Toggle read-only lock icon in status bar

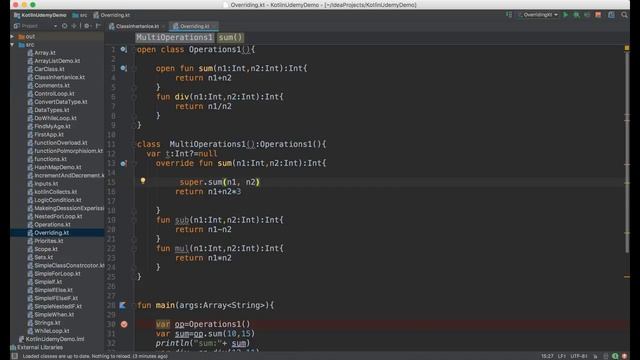click(x=595, y=356)
